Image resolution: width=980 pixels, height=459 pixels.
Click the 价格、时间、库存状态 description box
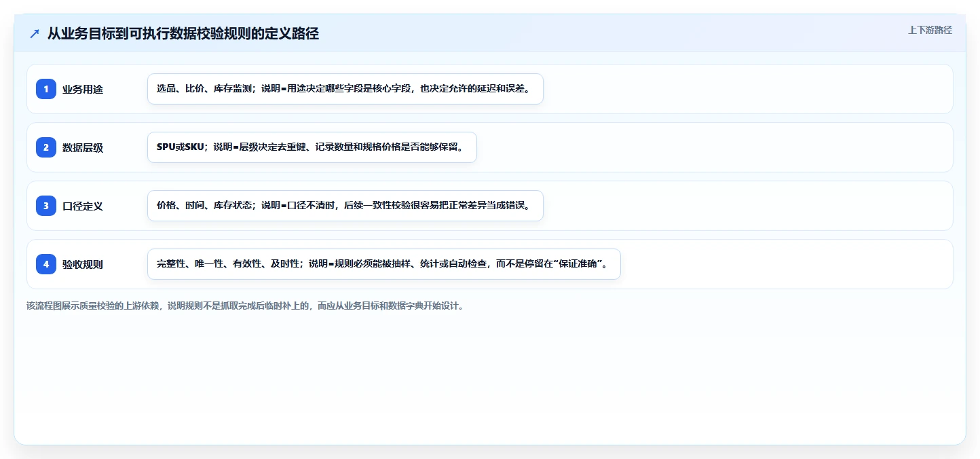click(345, 206)
